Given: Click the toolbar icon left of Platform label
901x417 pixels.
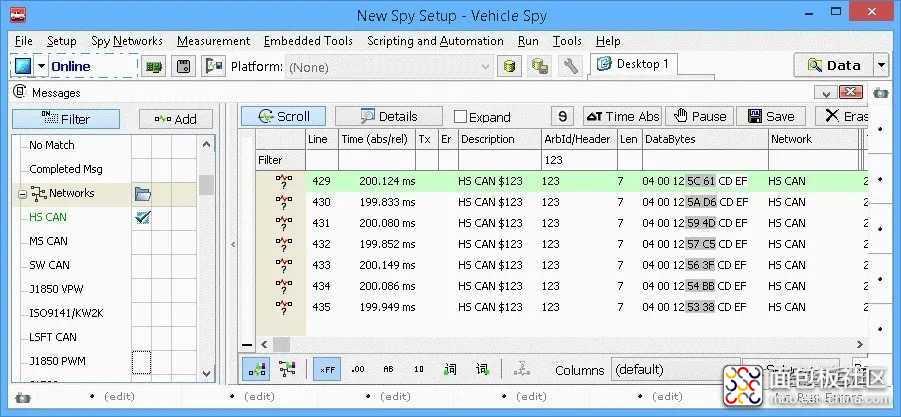Looking at the screenshot, I should [x=214, y=66].
